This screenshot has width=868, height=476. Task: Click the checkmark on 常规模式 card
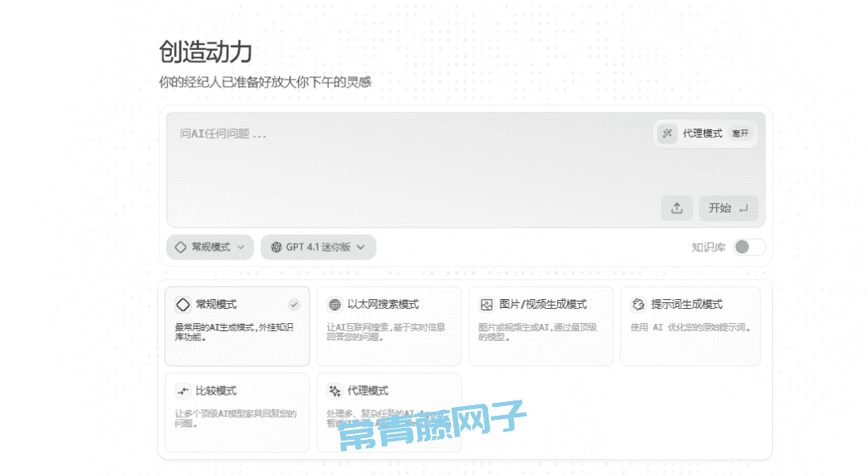pyautogui.click(x=294, y=304)
